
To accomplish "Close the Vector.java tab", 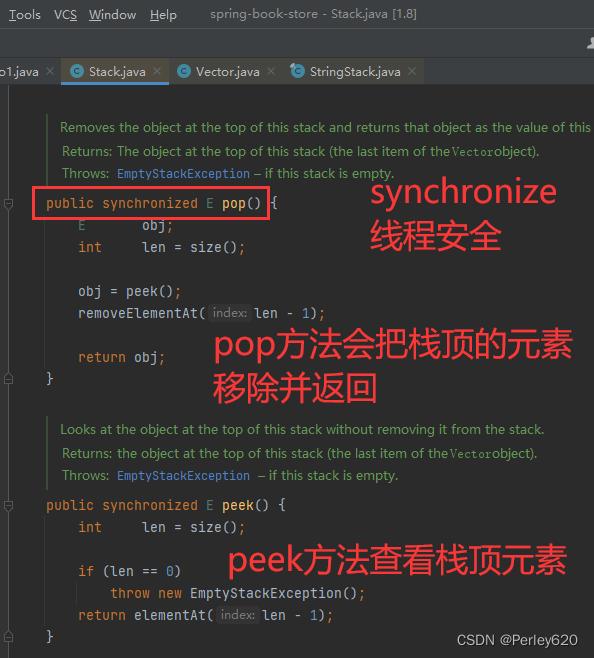I will 271,71.
